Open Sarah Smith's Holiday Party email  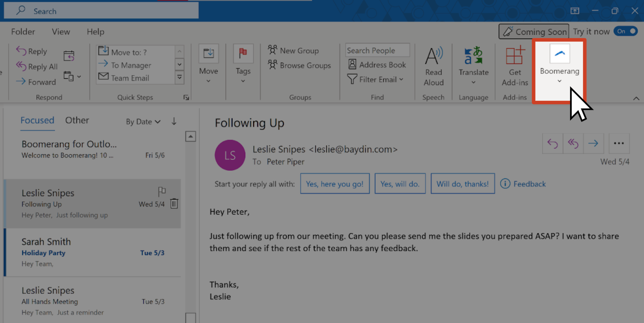click(x=93, y=252)
